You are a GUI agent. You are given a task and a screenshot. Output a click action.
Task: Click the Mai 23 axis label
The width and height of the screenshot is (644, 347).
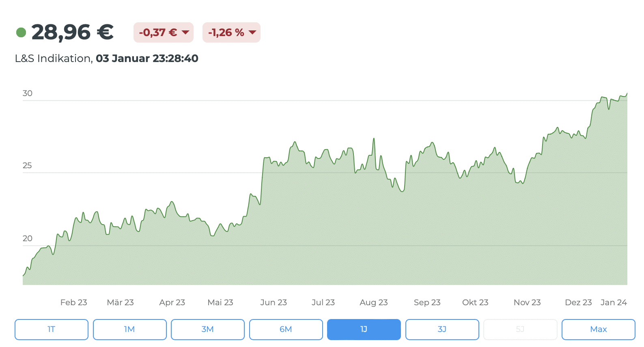220,302
